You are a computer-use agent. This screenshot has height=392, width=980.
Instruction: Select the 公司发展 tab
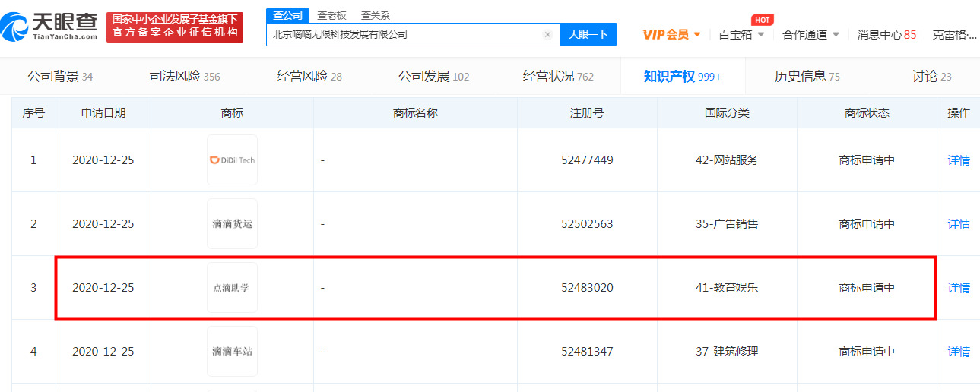pos(434,76)
